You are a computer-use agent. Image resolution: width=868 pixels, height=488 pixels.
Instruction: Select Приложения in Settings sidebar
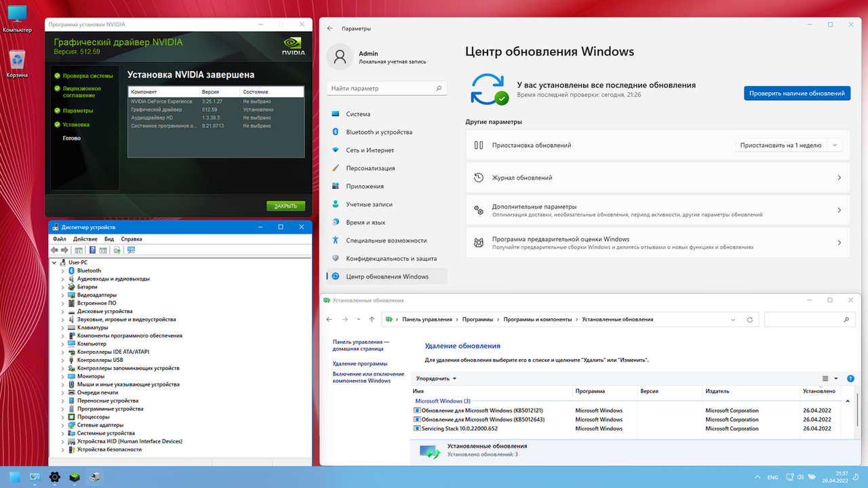(x=387, y=186)
